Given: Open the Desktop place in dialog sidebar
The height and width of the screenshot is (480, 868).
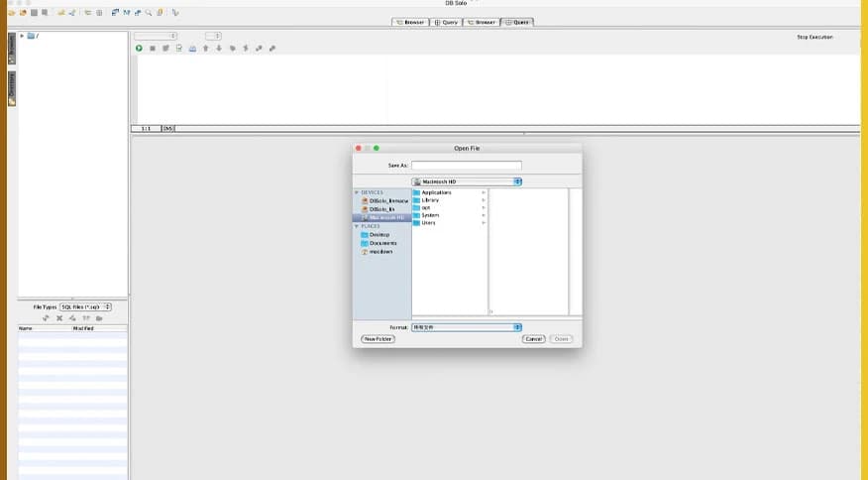Looking at the screenshot, I should (379, 235).
